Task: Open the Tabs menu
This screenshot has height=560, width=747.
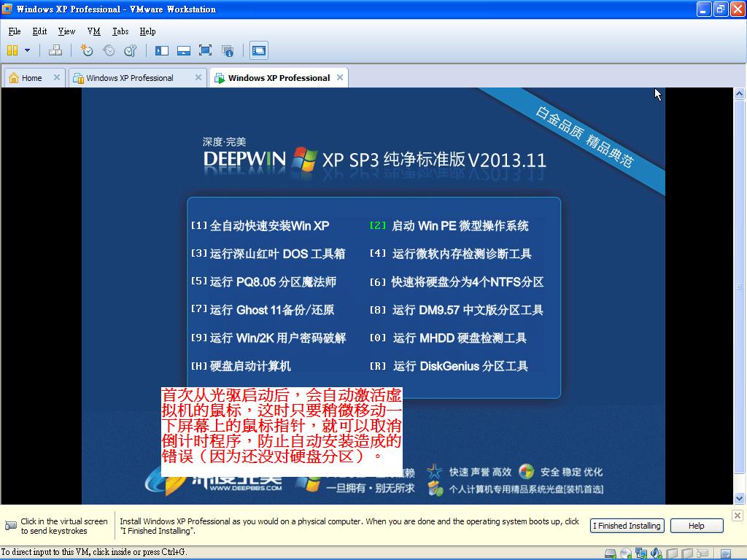Action: [x=120, y=31]
